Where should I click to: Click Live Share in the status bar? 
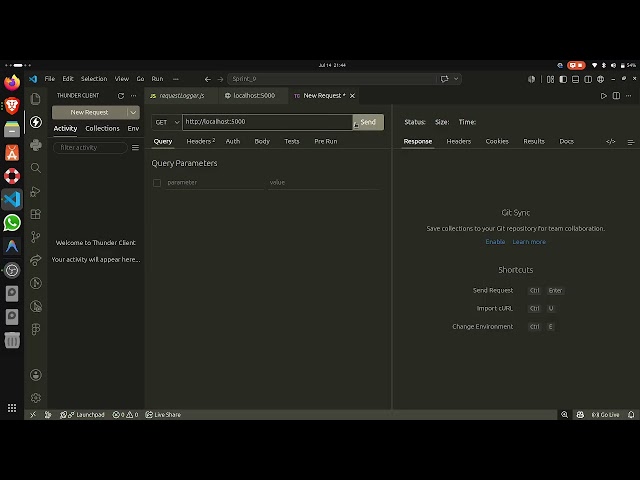click(163, 414)
